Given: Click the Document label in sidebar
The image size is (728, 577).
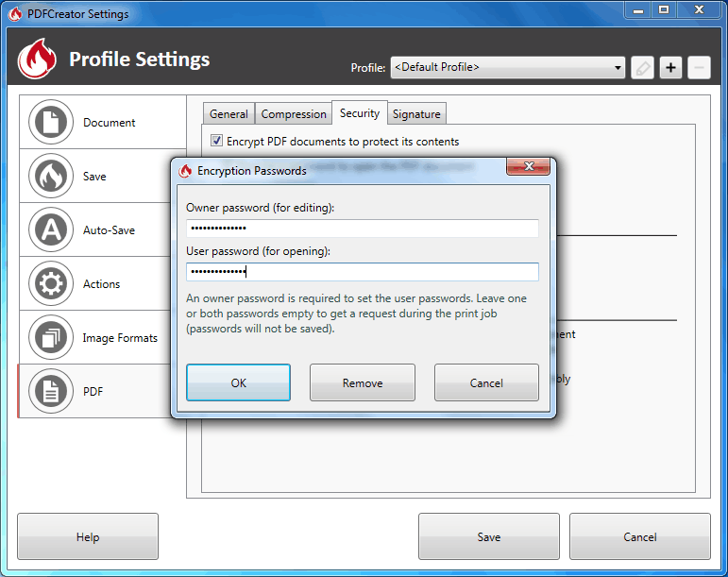Looking at the screenshot, I should tap(110, 123).
